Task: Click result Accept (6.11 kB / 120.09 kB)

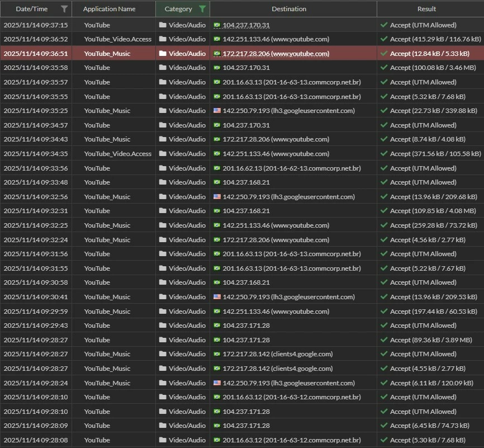Action: click(431, 383)
